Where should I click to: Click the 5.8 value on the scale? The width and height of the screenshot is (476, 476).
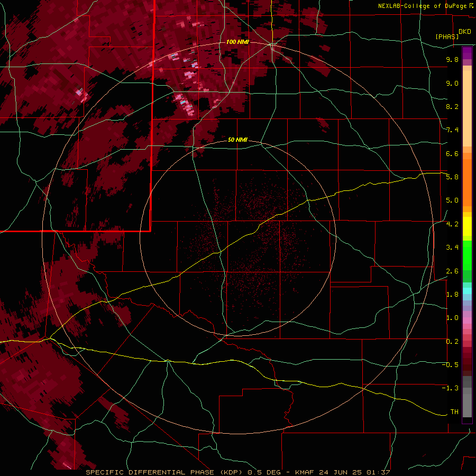click(x=452, y=177)
